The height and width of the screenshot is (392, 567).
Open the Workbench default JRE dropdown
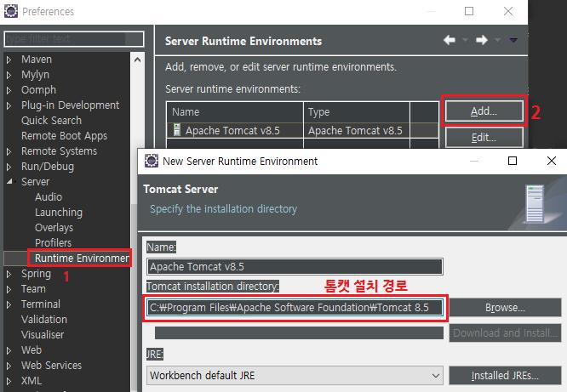(295, 375)
